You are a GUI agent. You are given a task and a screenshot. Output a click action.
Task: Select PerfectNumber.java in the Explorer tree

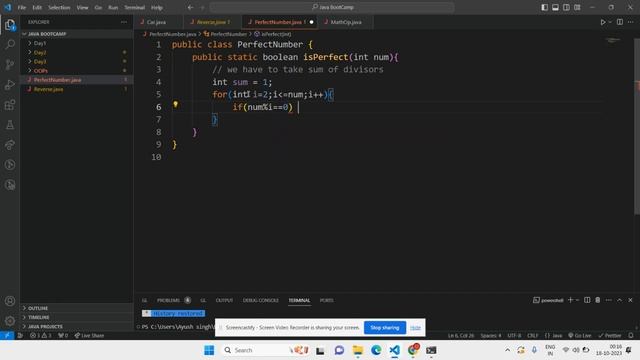click(x=76, y=80)
